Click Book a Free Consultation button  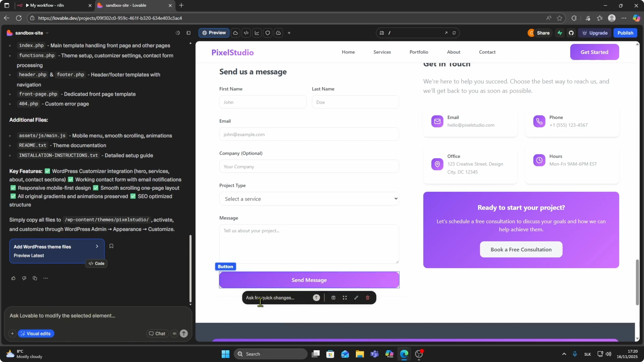click(521, 249)
